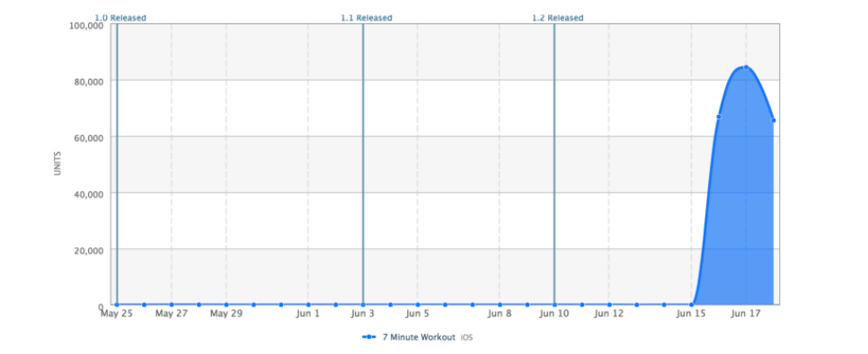This screenshot has height=354, width=868.
Task: Click the May 29 data point on baseline
Action: [x=226, y=305]
